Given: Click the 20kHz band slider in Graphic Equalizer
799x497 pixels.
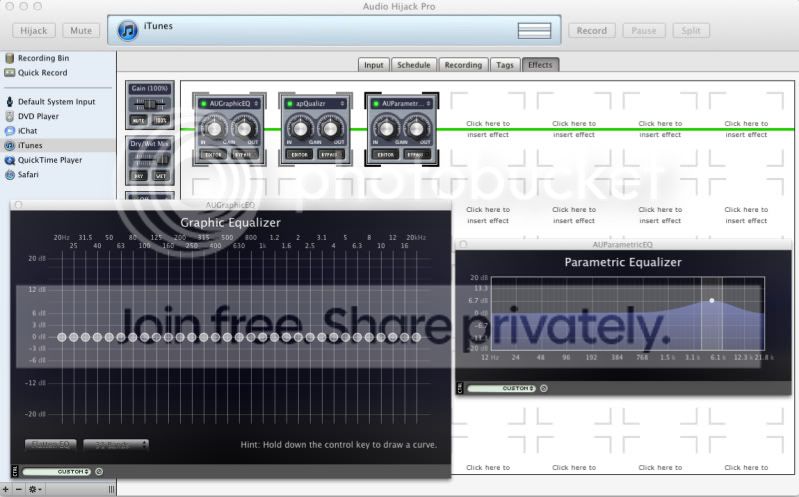Looking at the screenshot, I should [416, 337].
